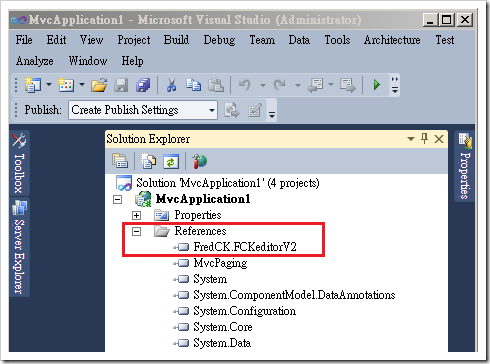Open the Team menu
490x364 pixels.
pyautogui.click(x=262, y=40)
